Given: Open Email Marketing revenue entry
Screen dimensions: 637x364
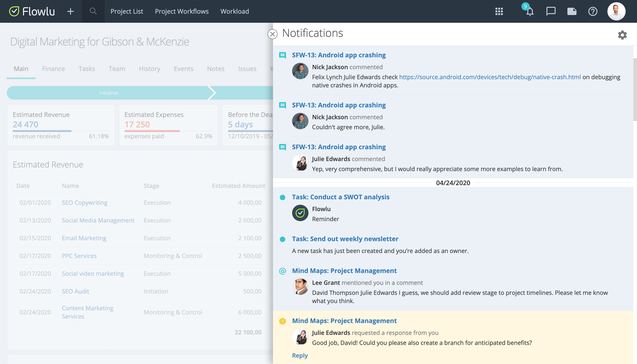Looking at the screenshot, I should coord(84,238).
